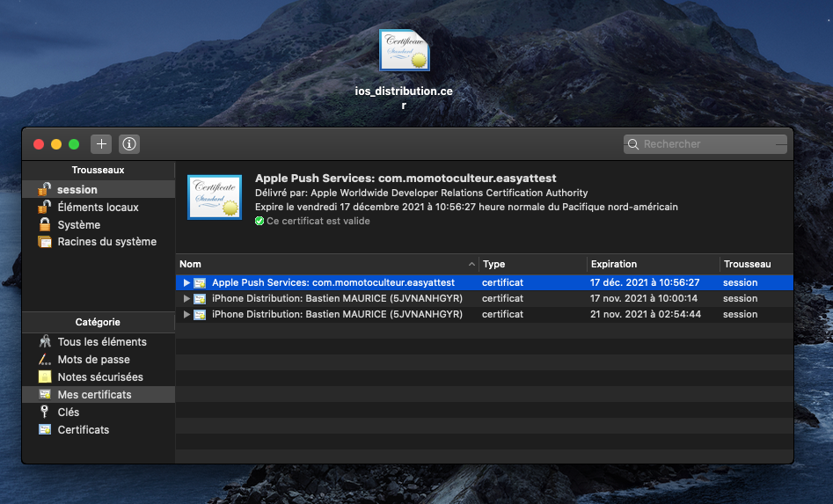
Task: Open the info button in the toolbar
Action: click(129, 144)
